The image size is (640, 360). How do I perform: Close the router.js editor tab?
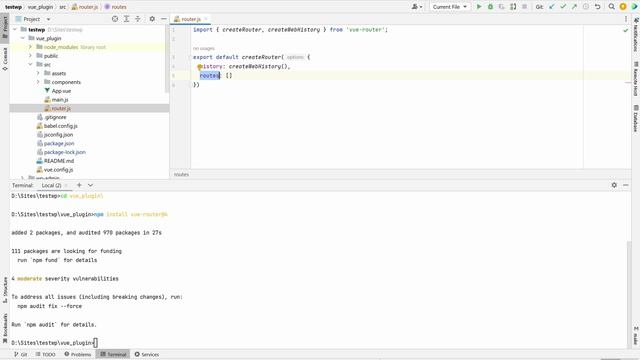(206, 19)
